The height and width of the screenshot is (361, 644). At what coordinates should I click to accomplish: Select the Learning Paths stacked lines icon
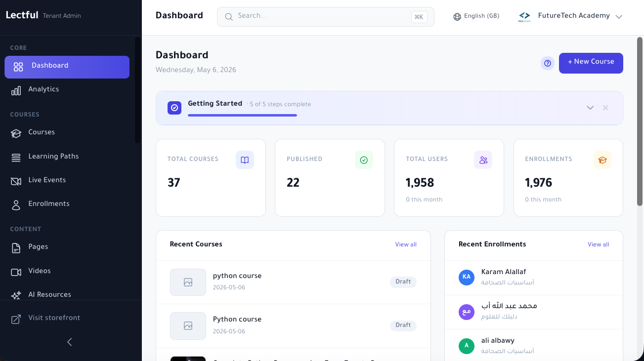(16, 158)
